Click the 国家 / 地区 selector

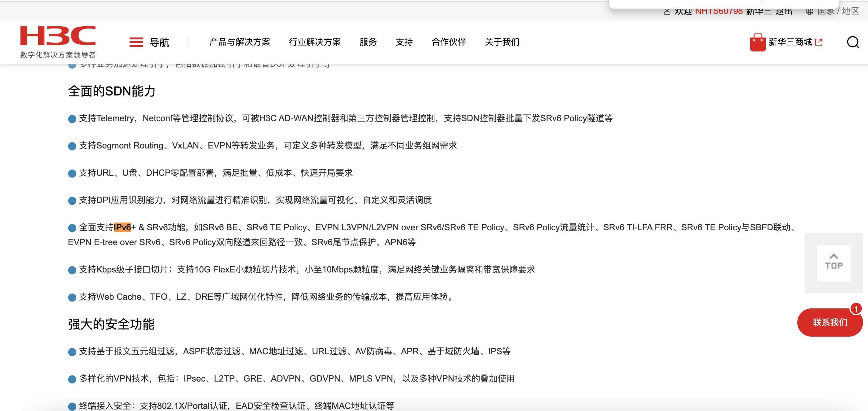(838, 12)
